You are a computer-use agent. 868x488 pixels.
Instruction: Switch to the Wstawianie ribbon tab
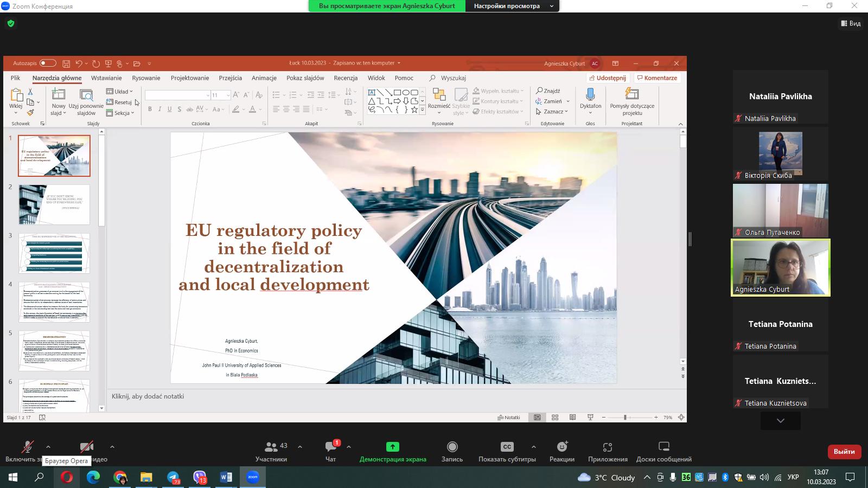pyautogui.click(x=106, y=78)
